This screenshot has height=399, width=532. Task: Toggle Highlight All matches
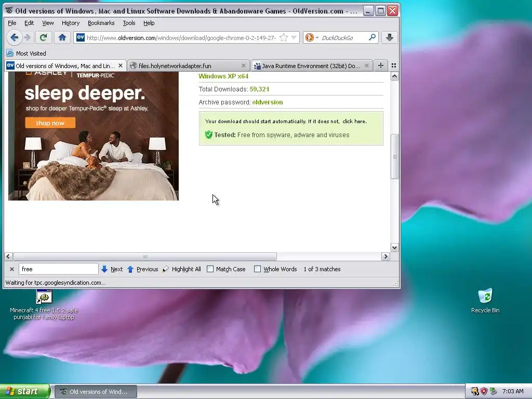tap(181, 269)
